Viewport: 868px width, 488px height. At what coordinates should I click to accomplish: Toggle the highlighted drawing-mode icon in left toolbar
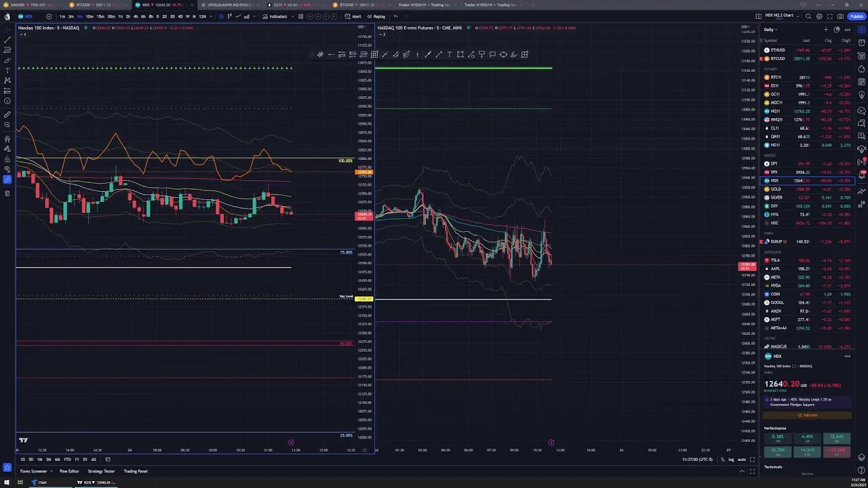point(7,180)
